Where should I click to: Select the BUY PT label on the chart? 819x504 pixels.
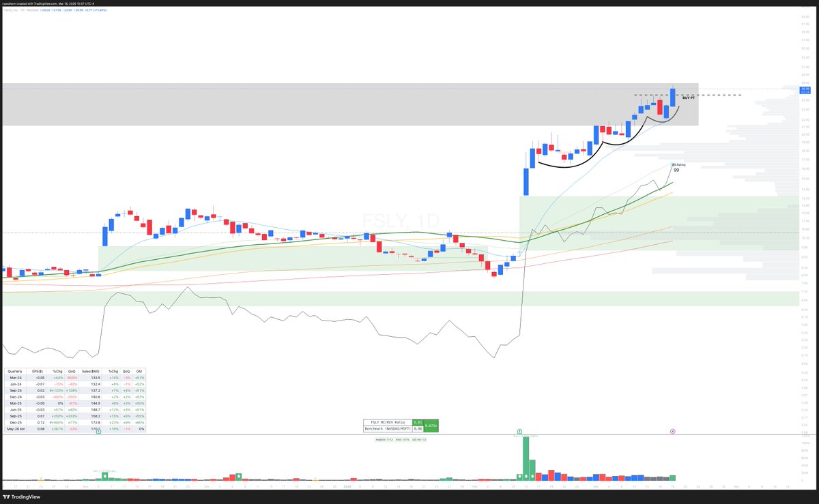tap(689, 98)
